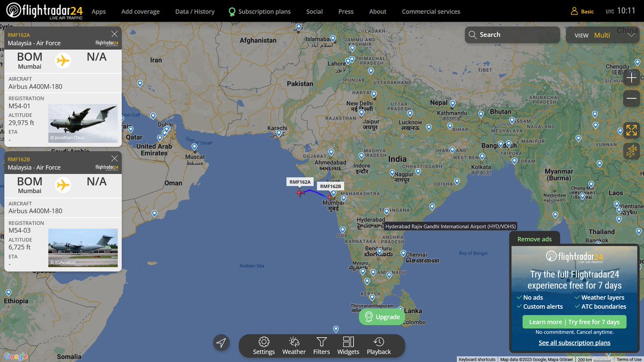Click Remove ads tab
Viewport: 644px width, 362px height.
(535, 239)
